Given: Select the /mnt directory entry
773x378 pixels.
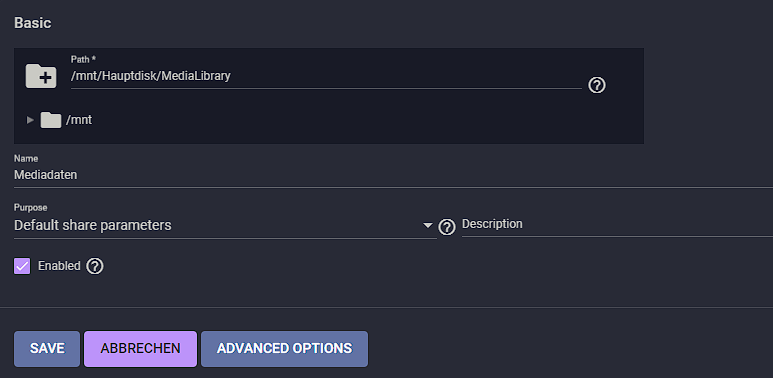Looking at the screenshot, I should pyautogui.click(x=79, y=120).
